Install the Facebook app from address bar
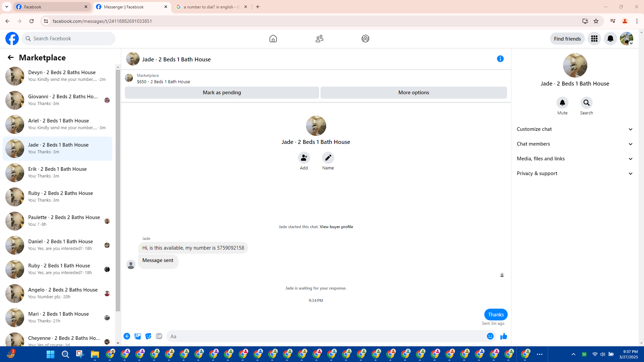This screenshot has height=362, width=644. pos(585,21)
